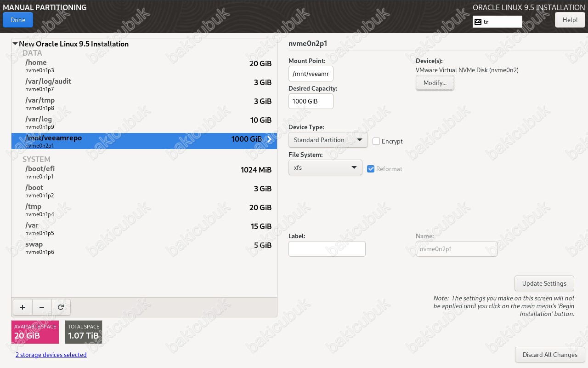The width and height of the screenshot is (588, 368).
Task: Open the Device Type dropdown
Action: pyautogui.click(x=328, y=140)
